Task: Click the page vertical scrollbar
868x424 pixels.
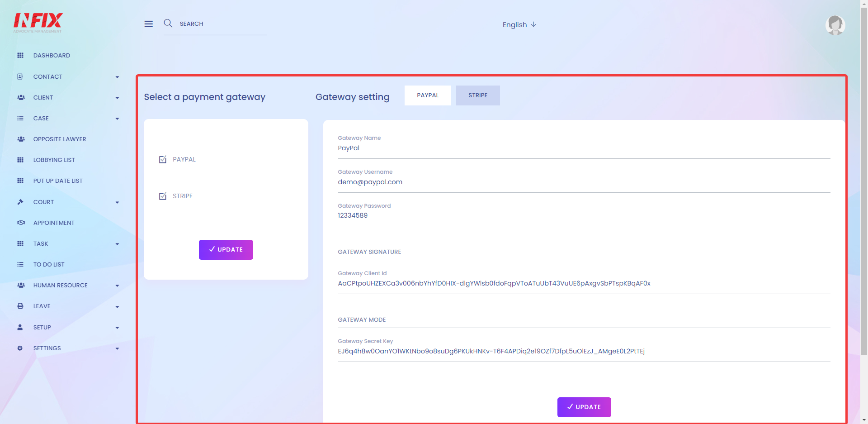Action: (864, 181)
